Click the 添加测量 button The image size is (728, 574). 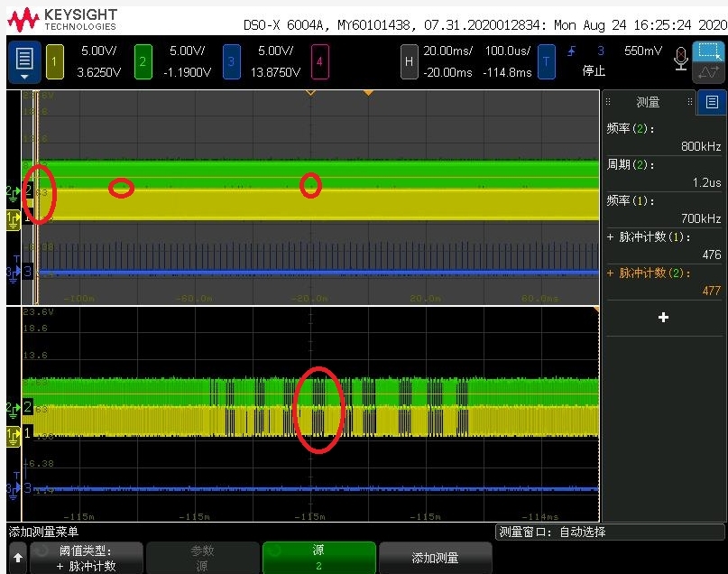click(x=436, y=558)
